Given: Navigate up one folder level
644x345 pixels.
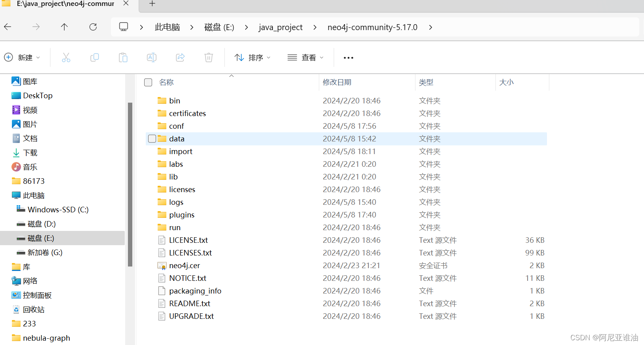Looking at the screenshot, I should pos(64,27).
